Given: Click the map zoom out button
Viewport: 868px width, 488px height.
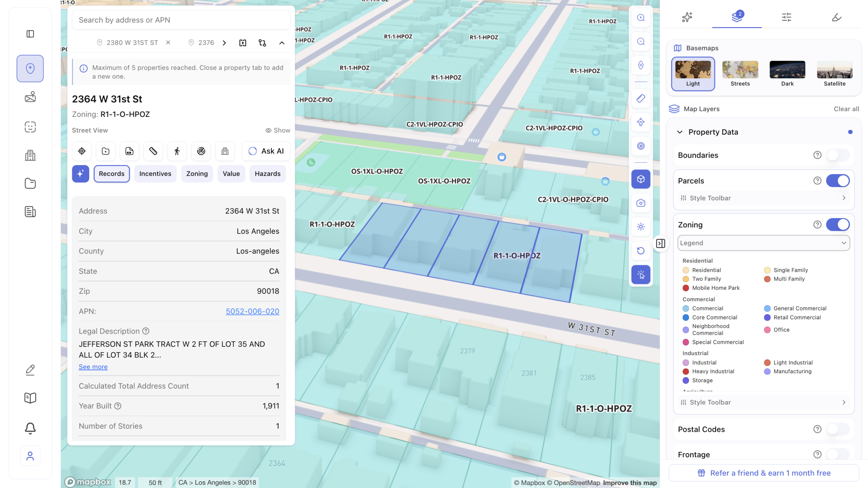Looking at the screenshot, I should 640,41.
